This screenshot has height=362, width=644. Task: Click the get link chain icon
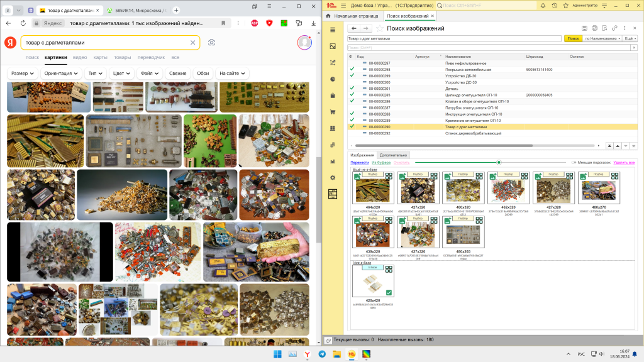[x=614, y=28]
